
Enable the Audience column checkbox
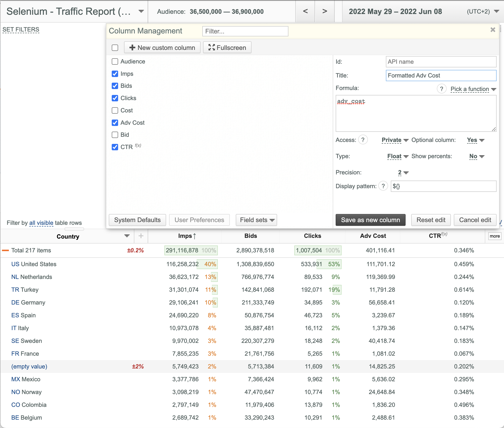pyautogui.click(x=115, y=61)
